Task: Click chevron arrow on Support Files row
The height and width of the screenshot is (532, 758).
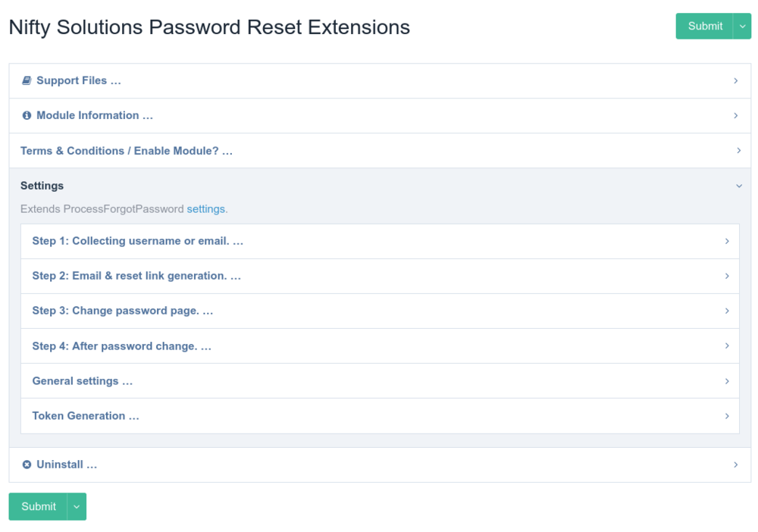Action: 735,80
